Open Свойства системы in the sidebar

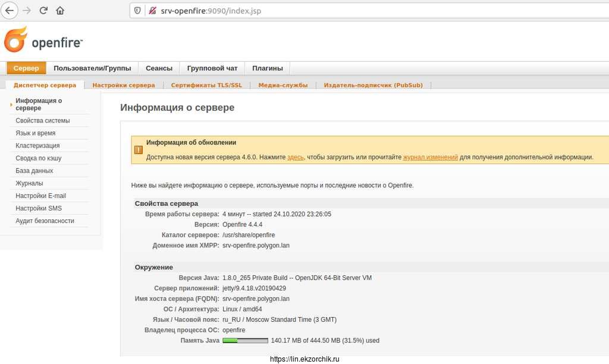pos(43,121)
